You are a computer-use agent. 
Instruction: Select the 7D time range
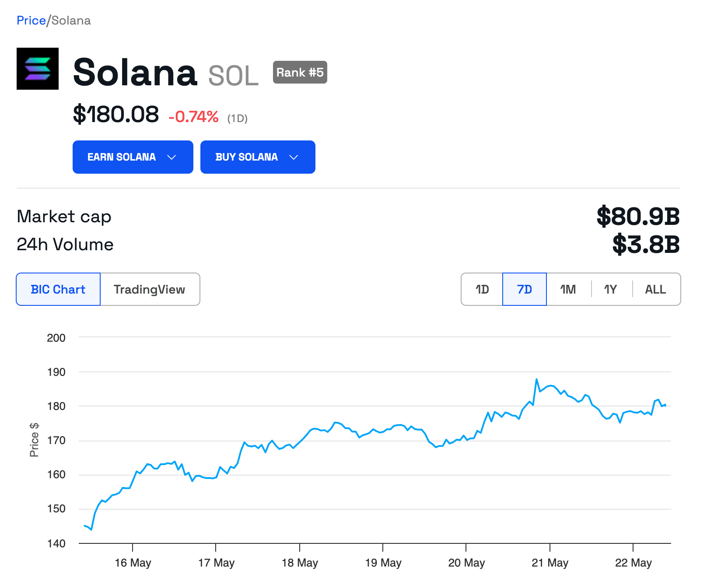(524, 289)
